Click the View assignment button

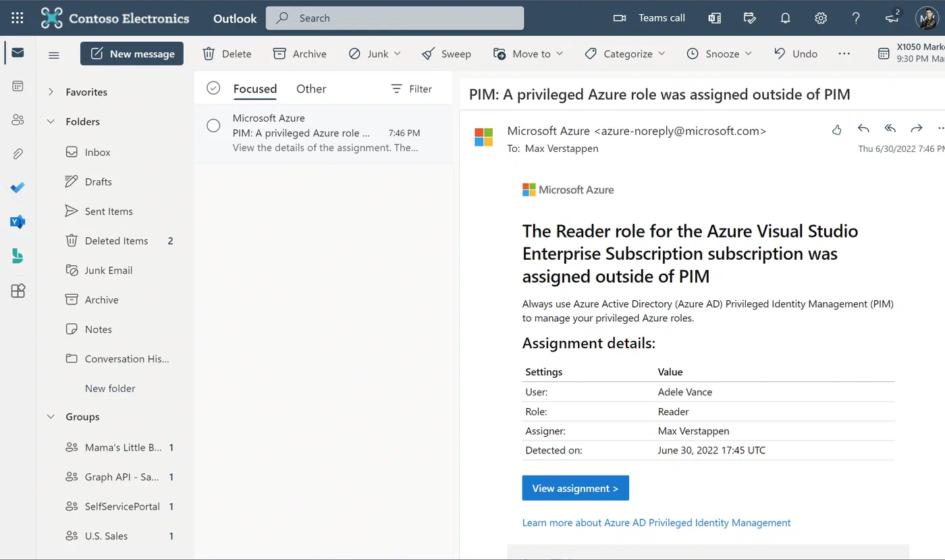pyautogui.click(x=575, y=488)
